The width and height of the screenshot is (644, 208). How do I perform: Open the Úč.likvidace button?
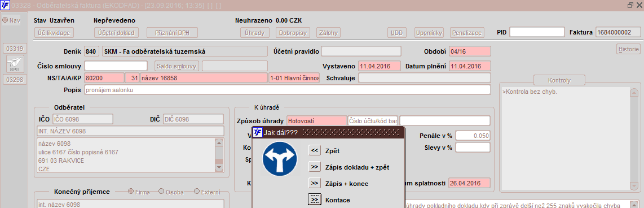click(54, 33)
